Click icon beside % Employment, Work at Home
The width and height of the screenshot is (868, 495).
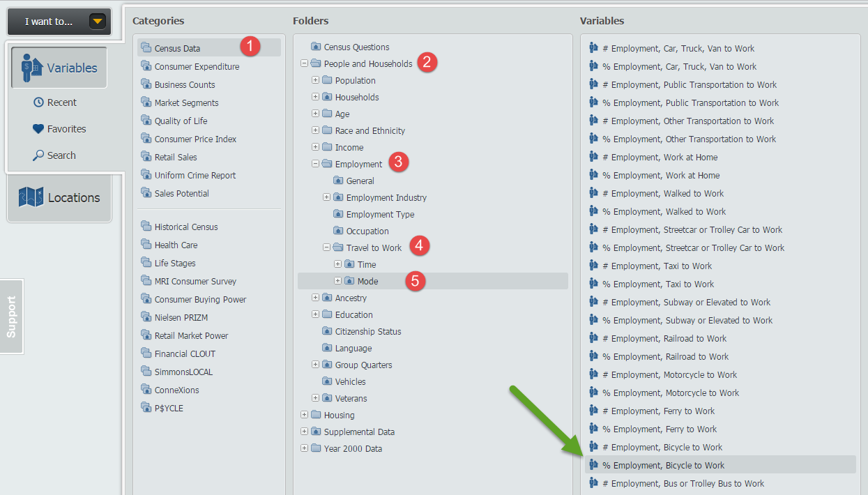593,175
